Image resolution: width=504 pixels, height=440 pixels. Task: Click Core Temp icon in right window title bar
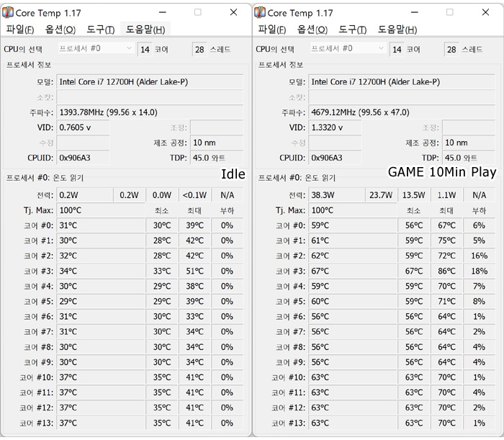(260, 12)
